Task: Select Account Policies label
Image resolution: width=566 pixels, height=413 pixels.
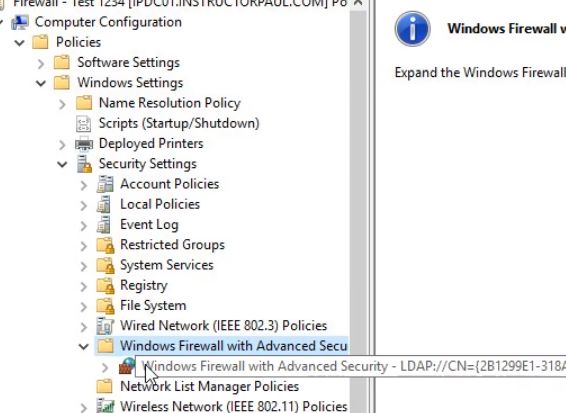Action: click(x=170, y=184)
